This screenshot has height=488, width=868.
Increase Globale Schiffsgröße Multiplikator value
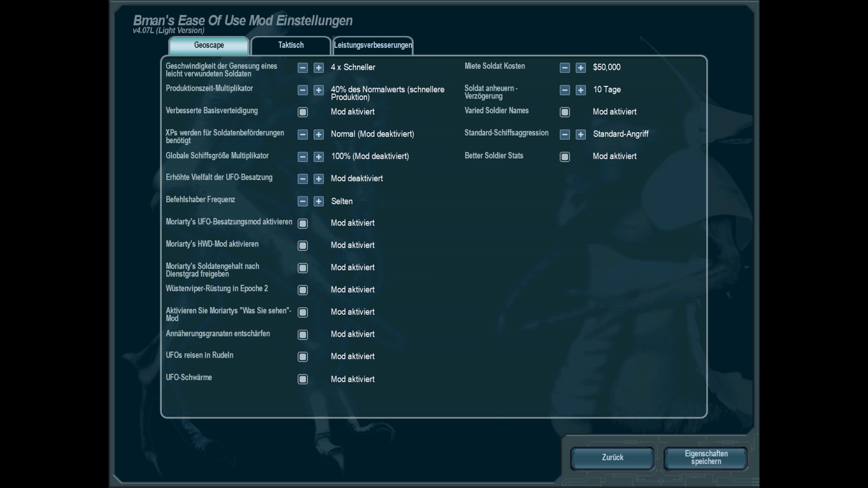click(x=318, y=157)
